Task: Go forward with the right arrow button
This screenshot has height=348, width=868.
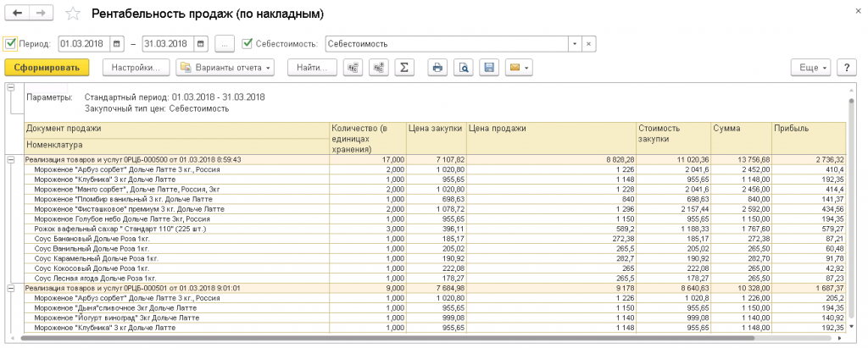Action: (x=41, y=14)
